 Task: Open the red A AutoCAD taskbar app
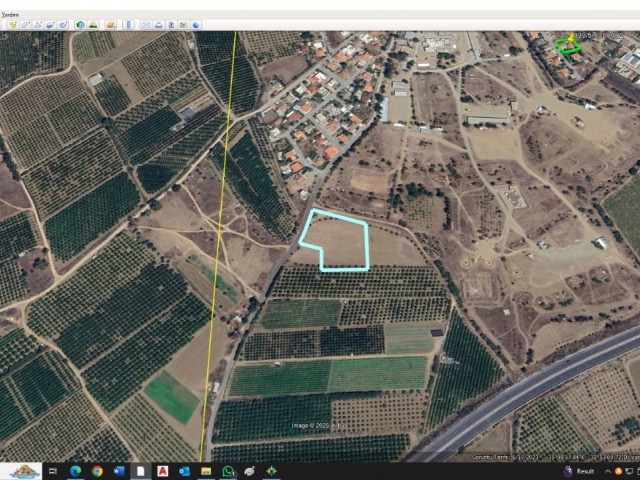point(162,471)
